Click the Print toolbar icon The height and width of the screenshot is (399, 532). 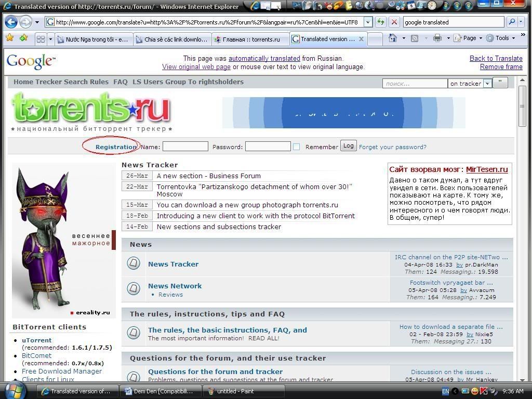(x=437, y=38)
